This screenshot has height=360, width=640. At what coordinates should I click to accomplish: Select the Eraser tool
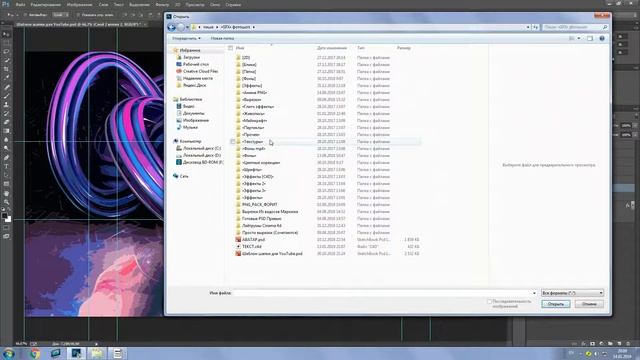click(7, 122)
